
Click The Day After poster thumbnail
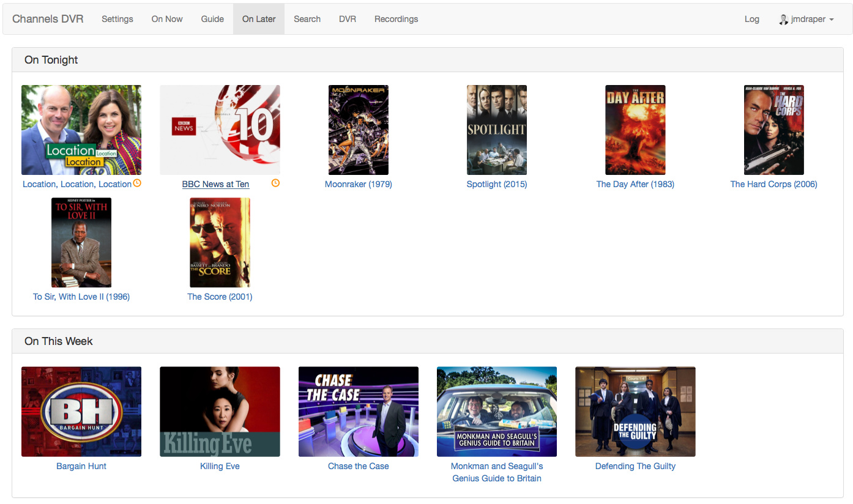point(635,130)
